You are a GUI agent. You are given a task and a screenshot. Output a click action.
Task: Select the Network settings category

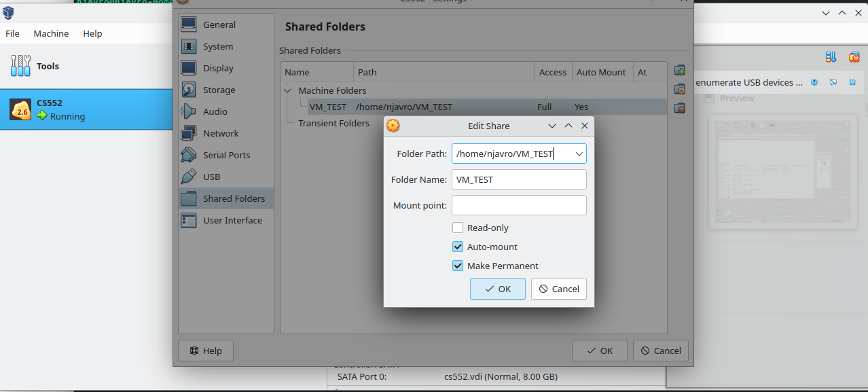[221, 133]
